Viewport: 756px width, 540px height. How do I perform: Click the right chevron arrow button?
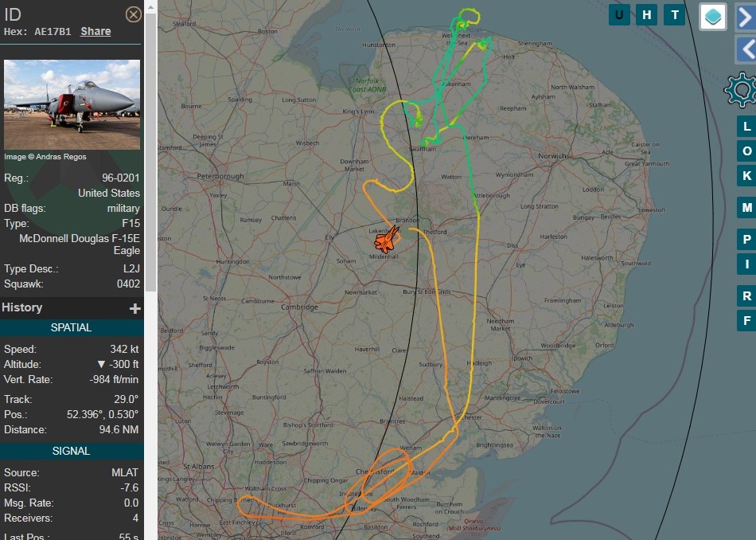(x=746, y=16)
